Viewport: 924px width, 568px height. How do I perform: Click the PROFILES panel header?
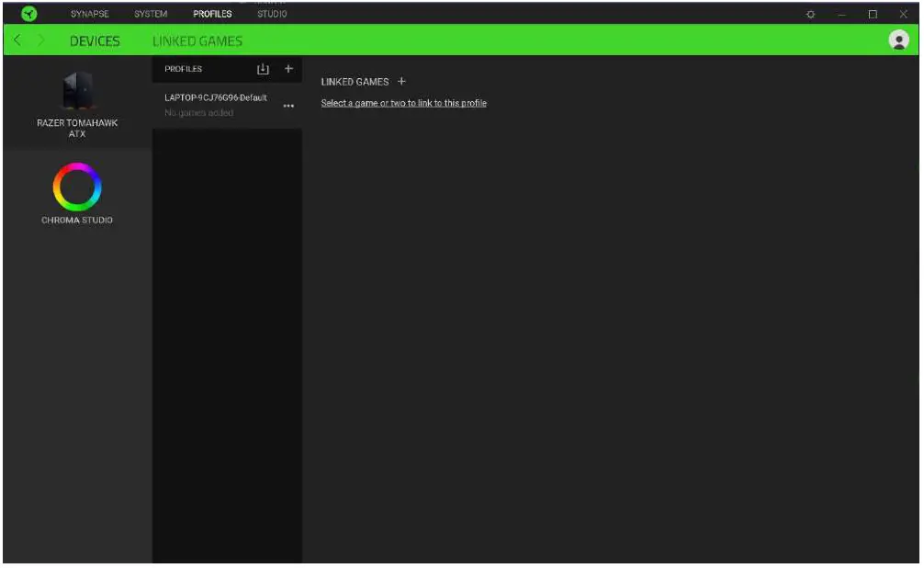click(x=184, y=69)
